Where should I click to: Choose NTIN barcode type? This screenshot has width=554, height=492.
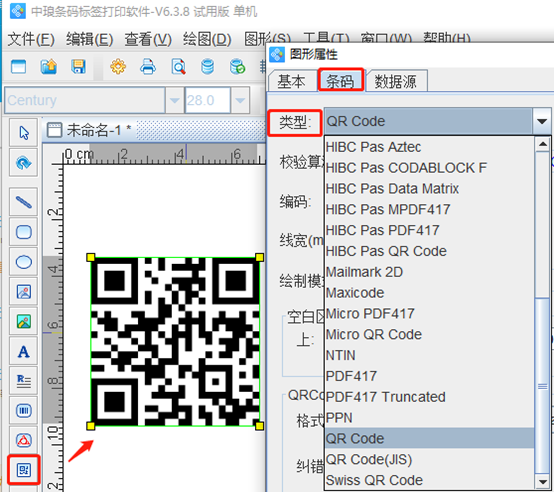429,355
